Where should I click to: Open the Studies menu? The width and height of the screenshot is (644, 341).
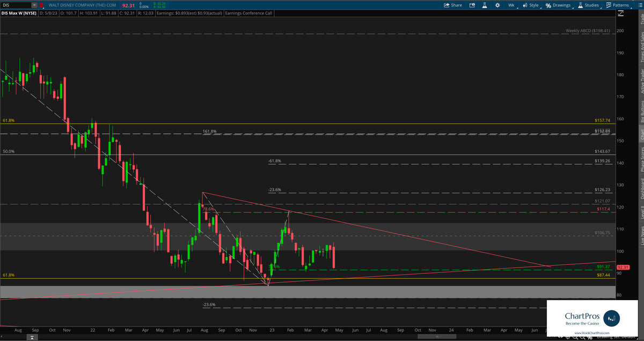tap(591, 5)
